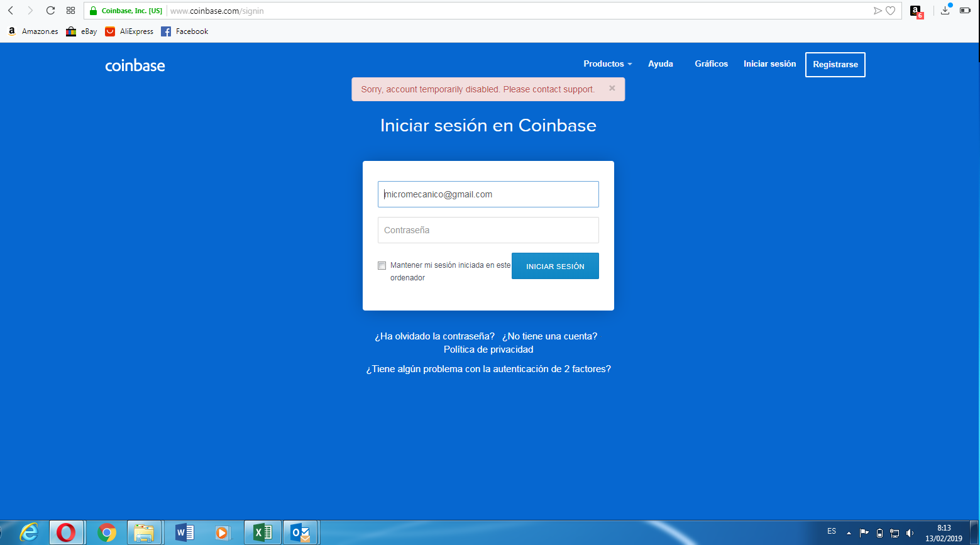Check Mantener mi sesión iniciada checkbox
The height and width of the screenshot is (545, 980).
point(382,265)
